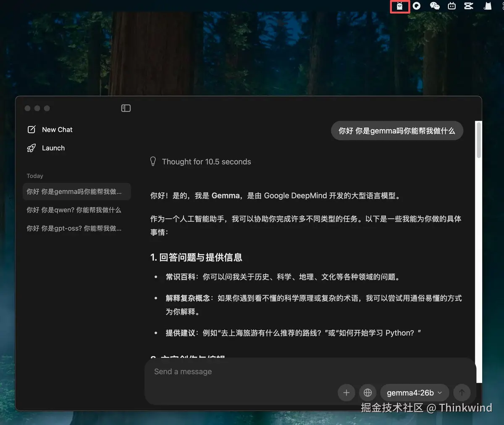Send message with the up-arrow button
The width and height of the screenshot is (504, 425).
click(x=462, y=393)
